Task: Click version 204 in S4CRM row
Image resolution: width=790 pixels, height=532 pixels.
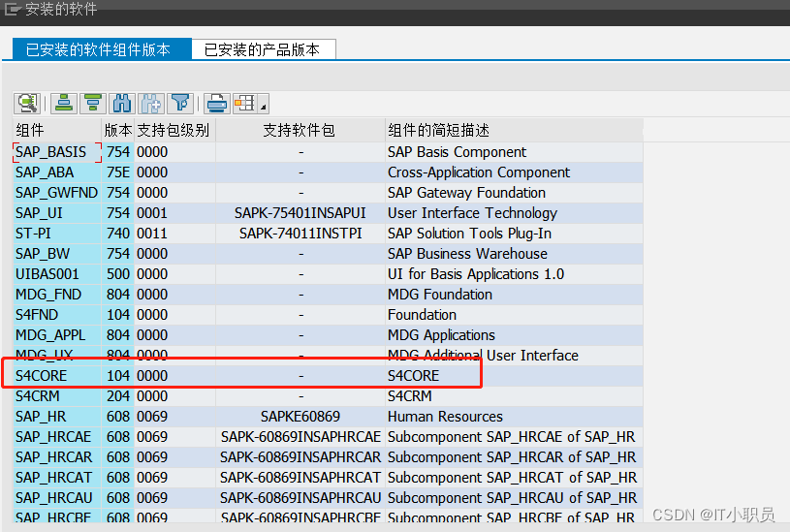Action: coord(118,396)
